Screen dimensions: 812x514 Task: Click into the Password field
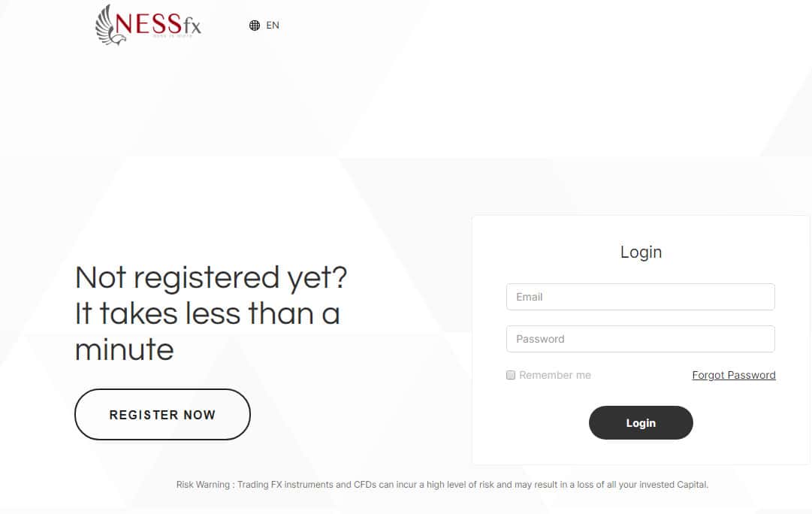tap(640, 339)
